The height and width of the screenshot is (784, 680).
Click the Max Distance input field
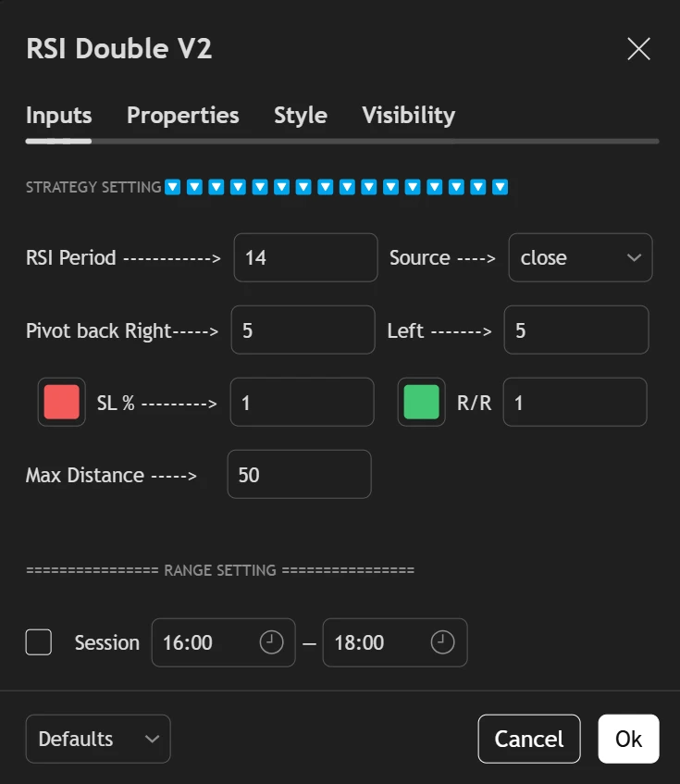coord(299,475)
